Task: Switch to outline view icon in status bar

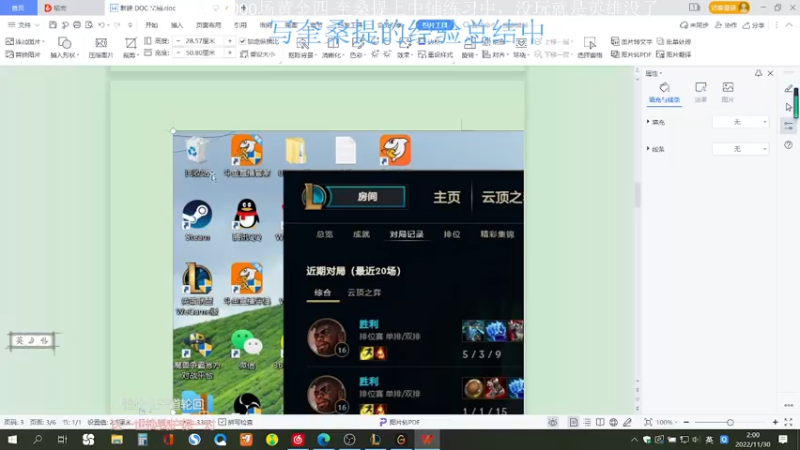Action: (x=587, y=422)
